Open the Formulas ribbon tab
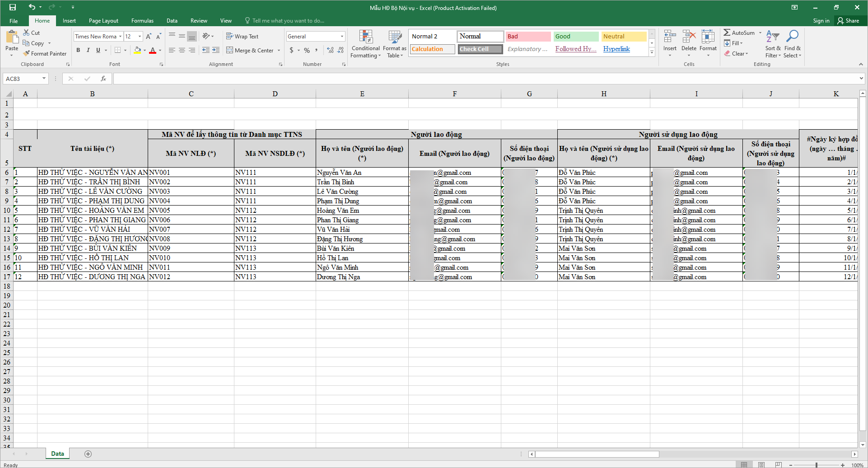 [142, 21]
